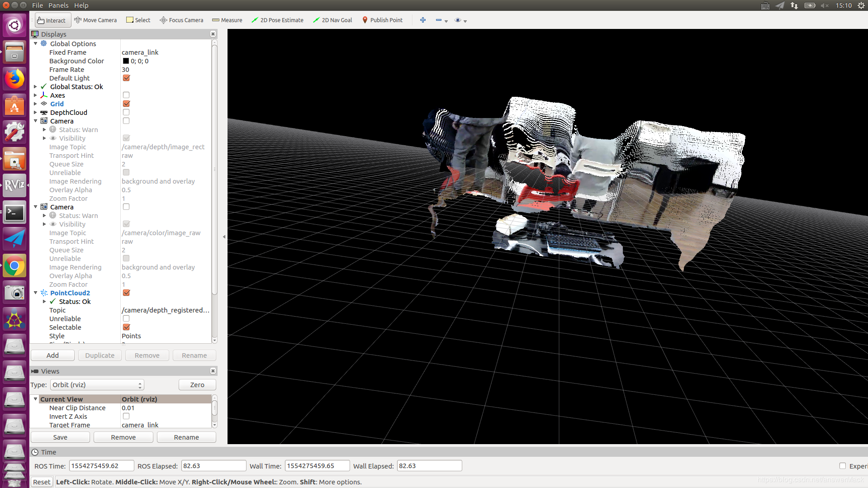
Task: Close the Displays panel
Action: pyautogui.click(x=213, y=34)
